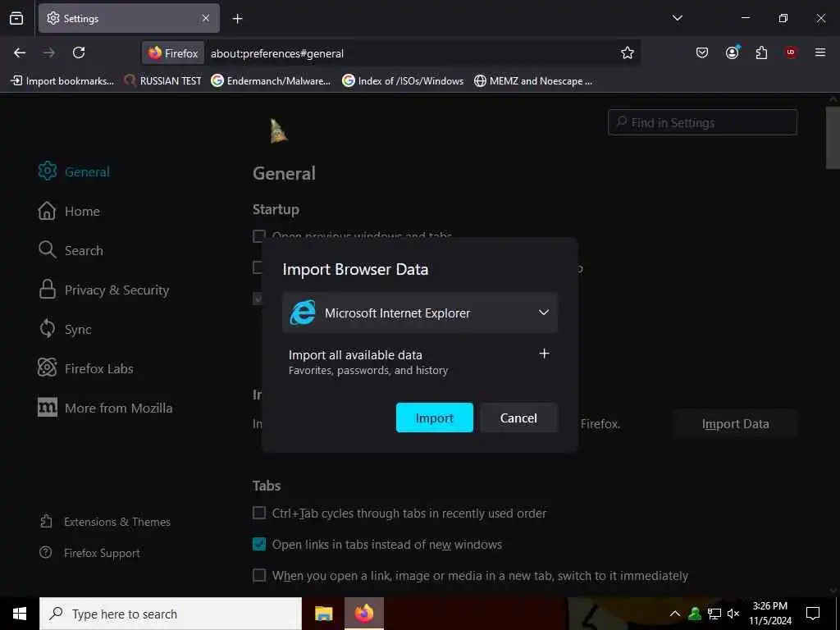Click the Find in Settings search box

point(702,123)
